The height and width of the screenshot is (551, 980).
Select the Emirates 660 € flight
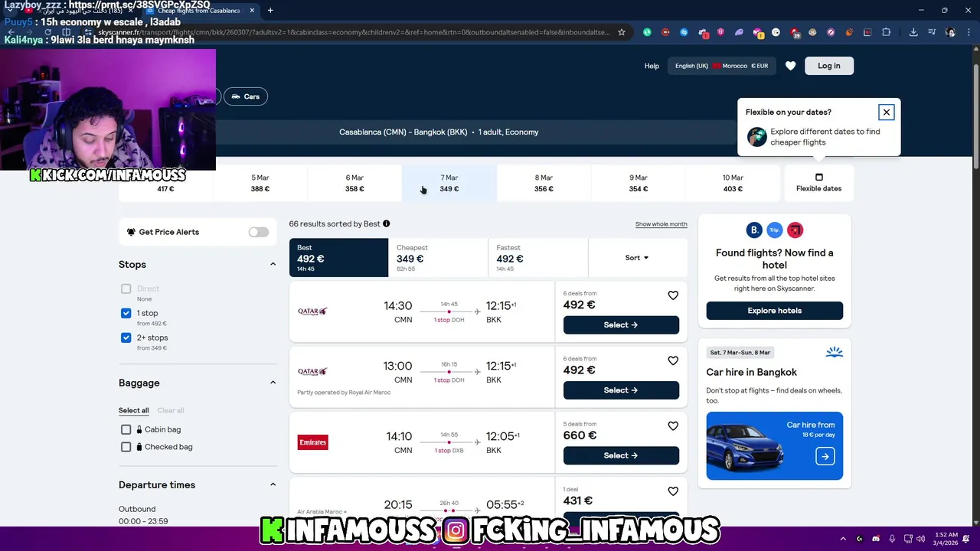point(621,455)
